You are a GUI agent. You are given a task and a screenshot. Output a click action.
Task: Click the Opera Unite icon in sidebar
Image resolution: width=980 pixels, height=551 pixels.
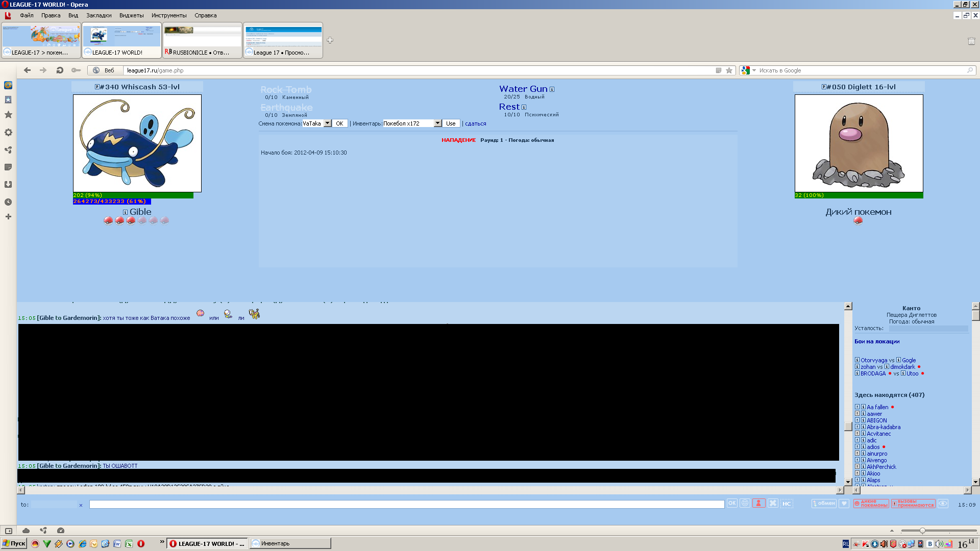8,150
